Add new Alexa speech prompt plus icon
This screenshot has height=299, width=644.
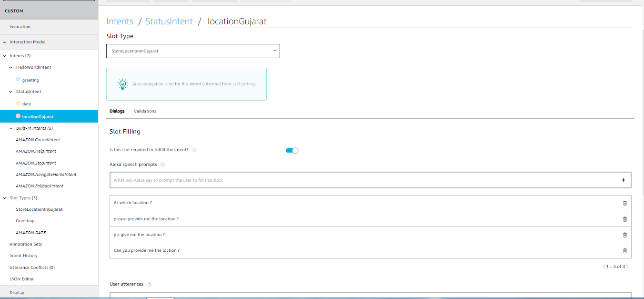(623, 180)
